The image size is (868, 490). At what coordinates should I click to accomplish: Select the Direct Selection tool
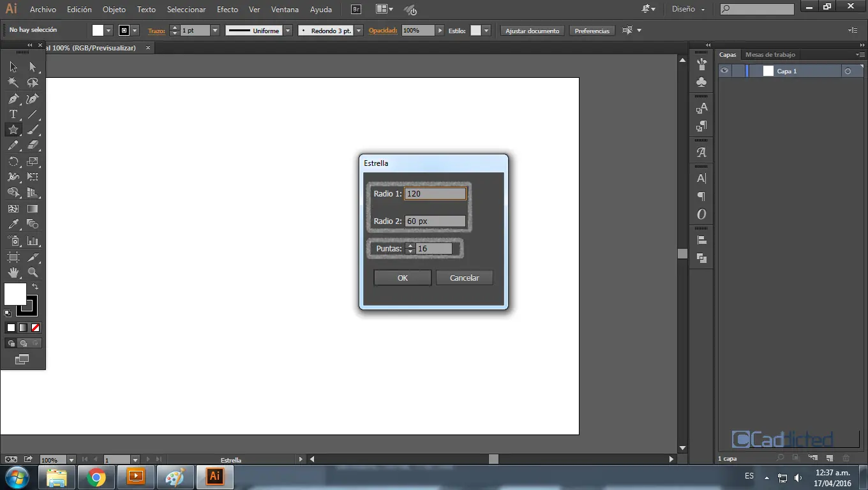coord(33,66)
